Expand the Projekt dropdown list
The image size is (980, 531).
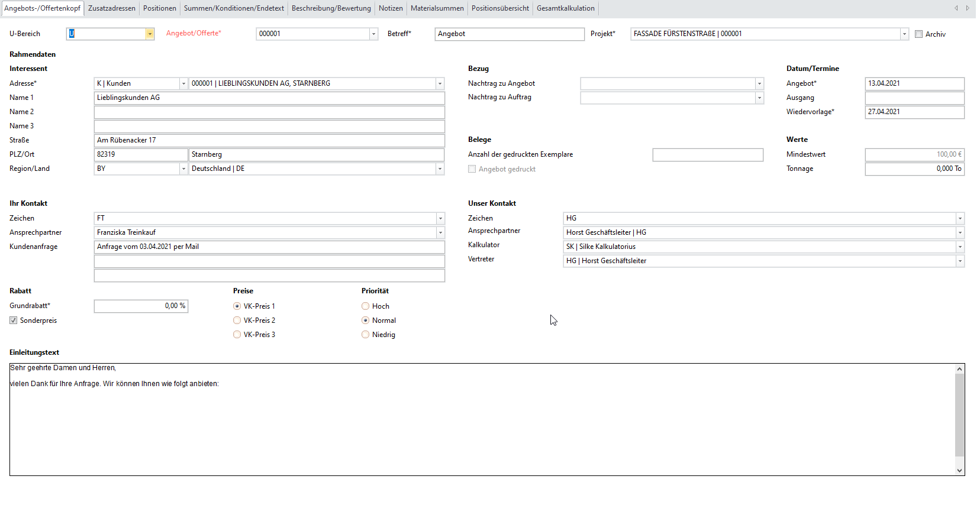click(x=904, y=34)
